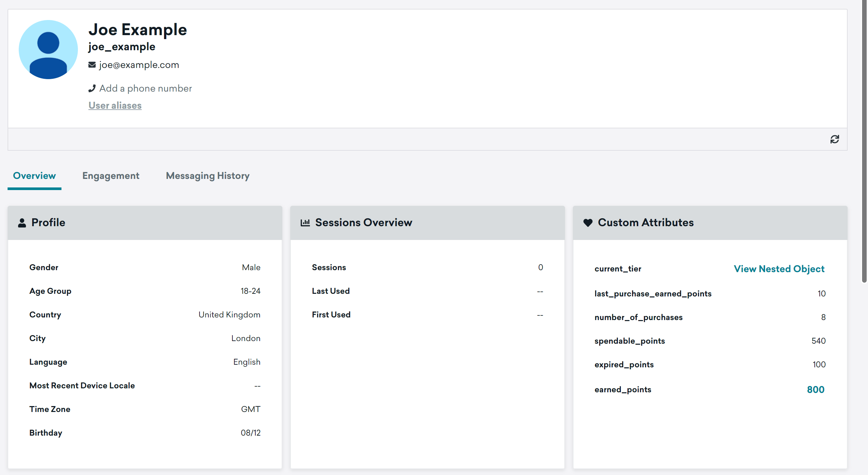Click the Custom Attributes heart icon
The width and height of the screenshot is (868, 475).
point(588,223)
